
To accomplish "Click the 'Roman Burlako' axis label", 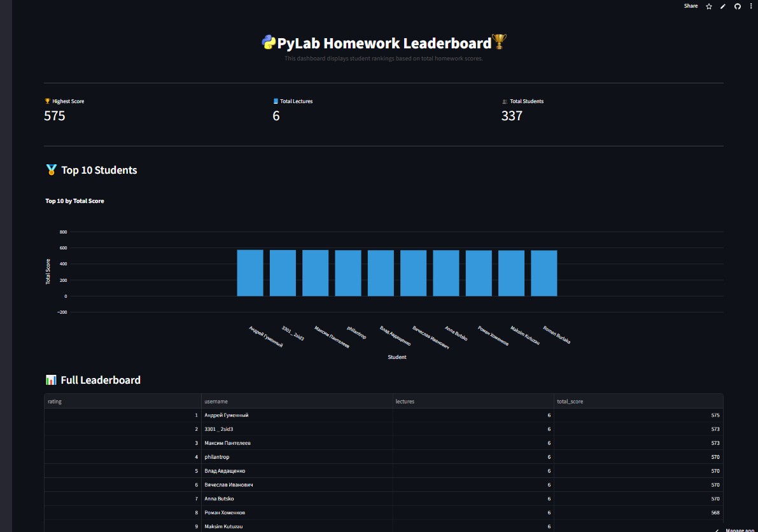I will (556, 335).
